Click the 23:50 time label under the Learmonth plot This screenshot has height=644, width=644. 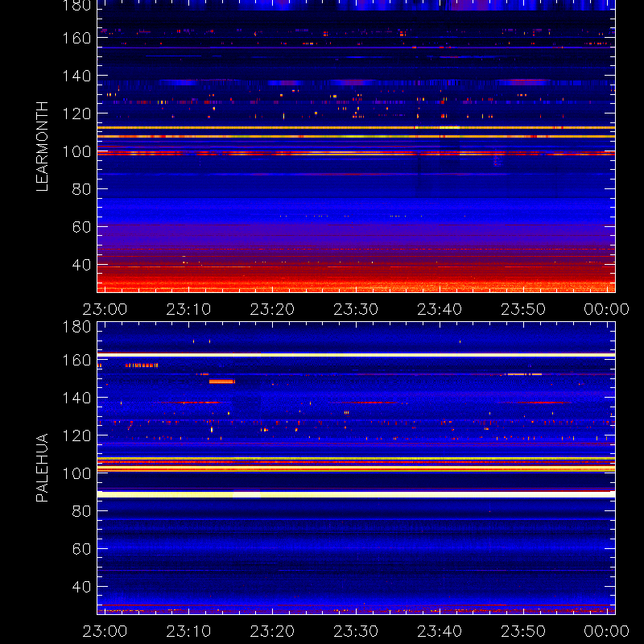coord(523,309)
